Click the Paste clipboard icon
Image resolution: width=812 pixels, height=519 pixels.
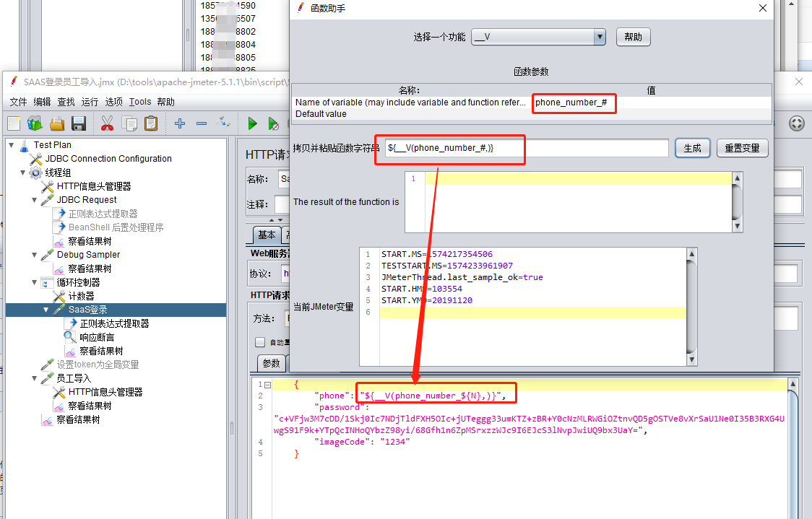click(151, 123)
